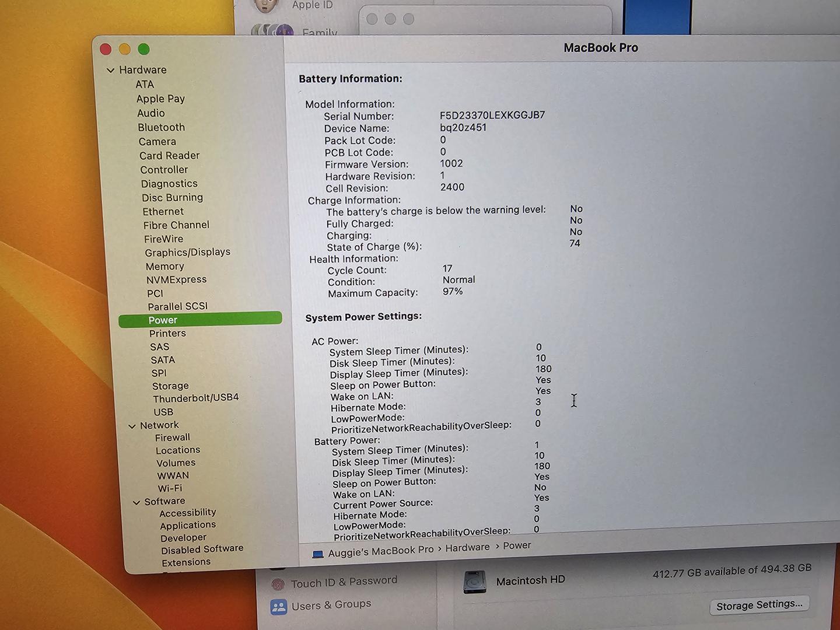Viewport: 840px width, 630px height.
Task: Click the Users & Groups icon
Action: point(279,607)
